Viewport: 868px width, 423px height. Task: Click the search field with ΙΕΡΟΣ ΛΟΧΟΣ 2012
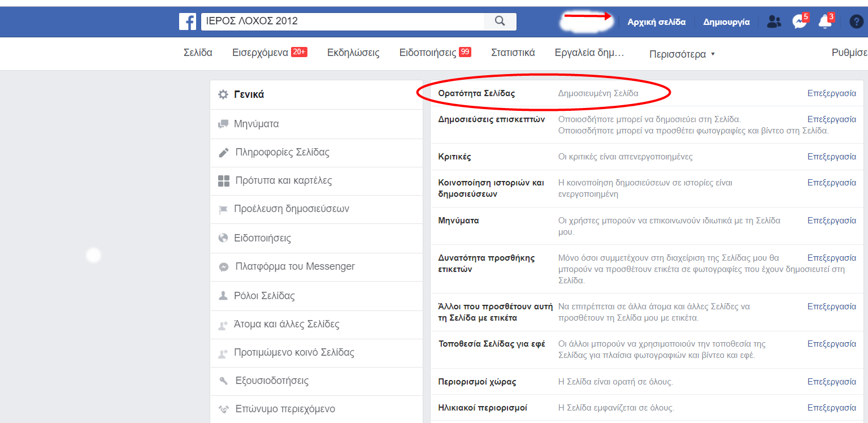pos(342,21)
